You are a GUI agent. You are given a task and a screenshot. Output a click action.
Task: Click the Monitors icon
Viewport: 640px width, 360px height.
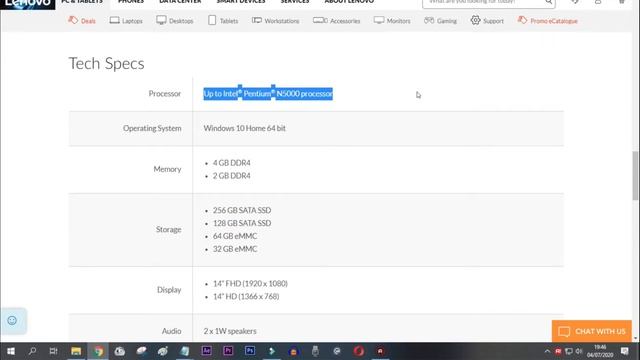click(379, 20)
